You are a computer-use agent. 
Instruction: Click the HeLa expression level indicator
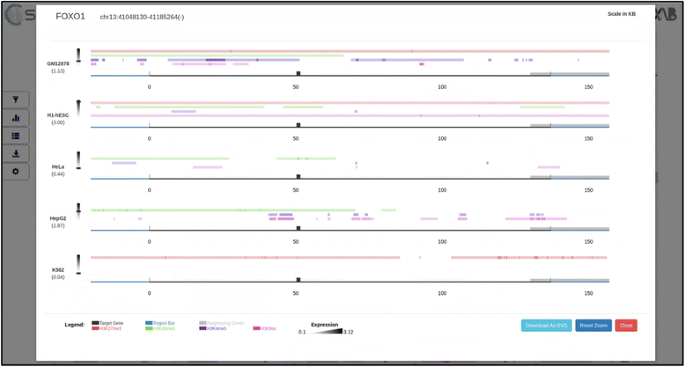click(79, 160)
